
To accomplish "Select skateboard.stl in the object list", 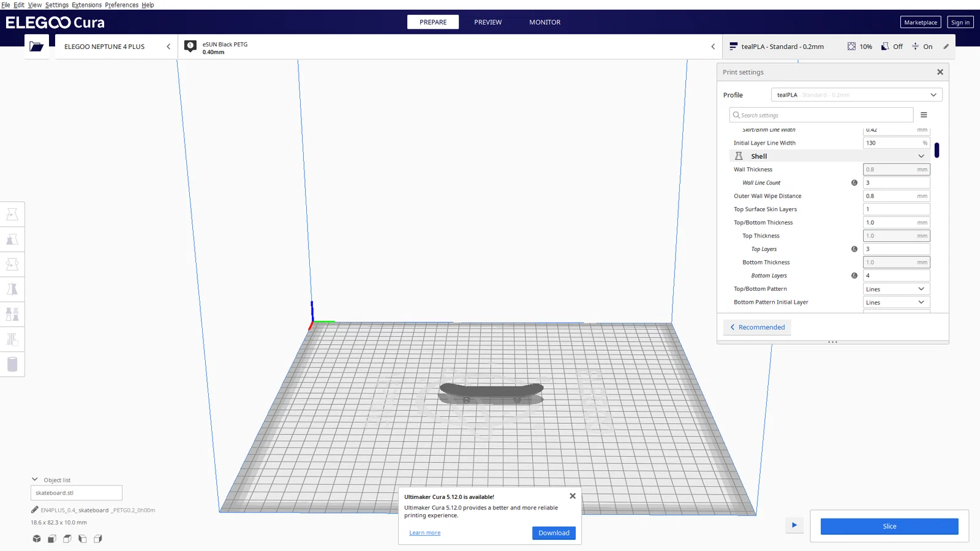I will pyautogui.click(x=77, y=493).
